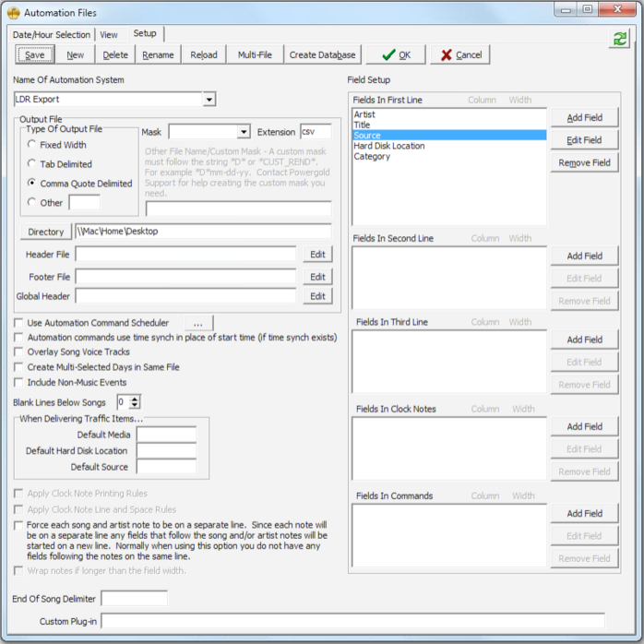Click the Extension input field
The image size is (644, 644).
(316, 132)
